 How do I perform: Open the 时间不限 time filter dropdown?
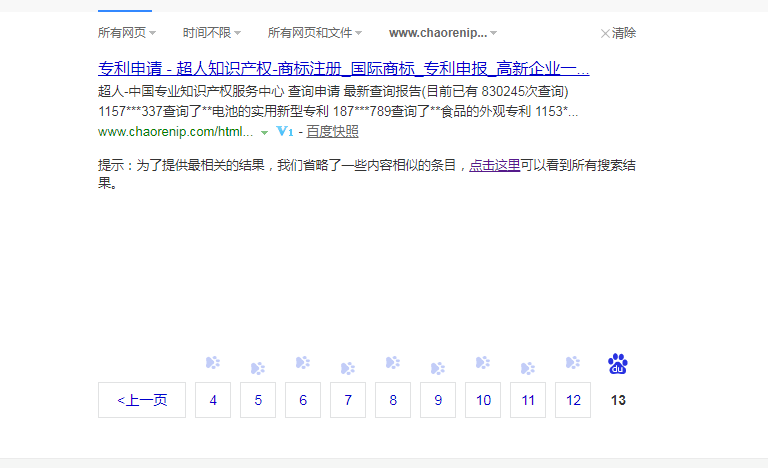coord(212,33)
